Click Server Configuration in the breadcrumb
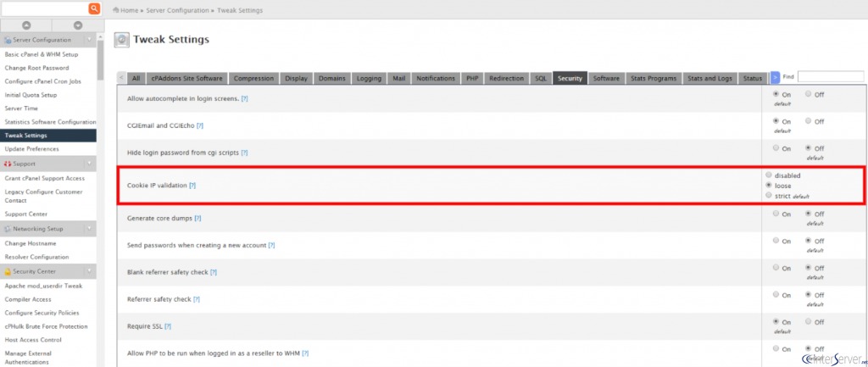The height and width of the screenshot is (367, 868). pyautogui.click(x=178, y=10)
